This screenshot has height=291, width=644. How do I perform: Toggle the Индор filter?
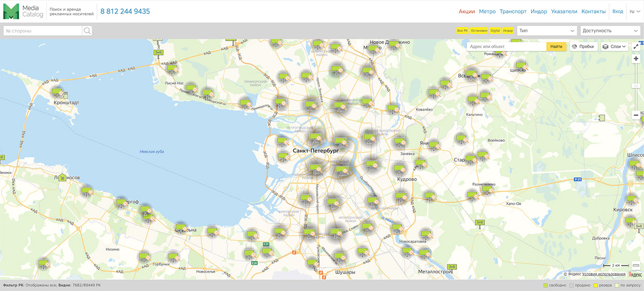(x=508, y=31)
